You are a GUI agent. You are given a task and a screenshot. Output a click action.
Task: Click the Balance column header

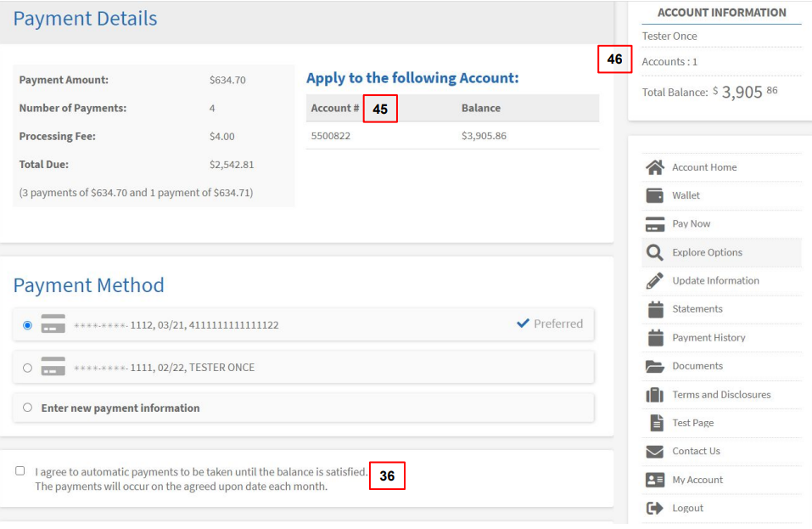pos(480,108)
